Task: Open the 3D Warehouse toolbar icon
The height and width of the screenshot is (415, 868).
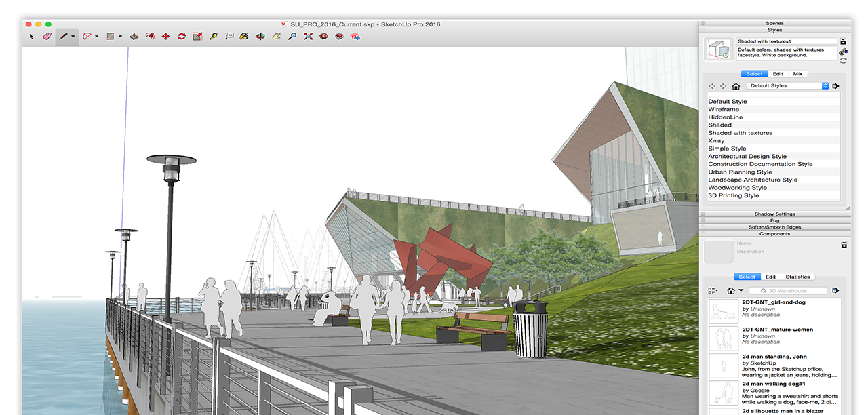Action: [x=324, y=37]
